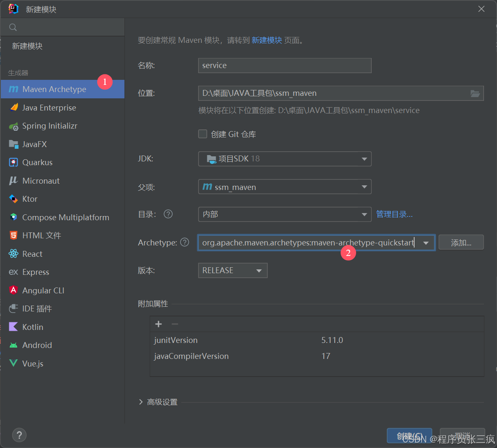Click the Android robot icon
497x448 pixels.
coord(13,345)
